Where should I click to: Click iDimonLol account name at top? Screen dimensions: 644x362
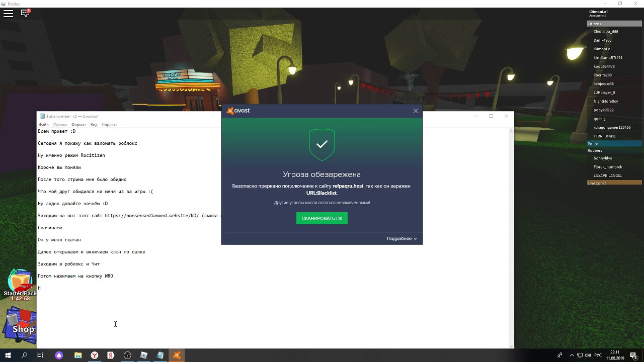coord(599,12)
